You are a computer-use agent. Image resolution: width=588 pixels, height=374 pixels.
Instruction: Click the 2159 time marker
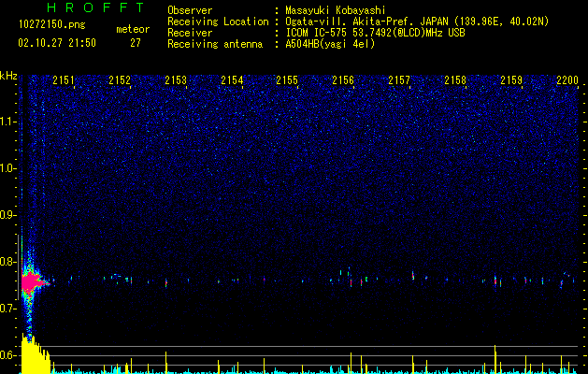(511, 80)
